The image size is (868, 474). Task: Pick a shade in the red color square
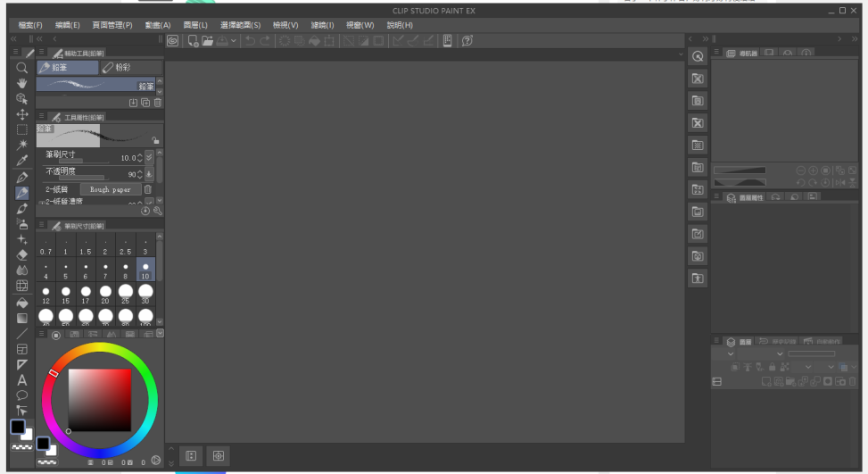click(x=100, y=400)
